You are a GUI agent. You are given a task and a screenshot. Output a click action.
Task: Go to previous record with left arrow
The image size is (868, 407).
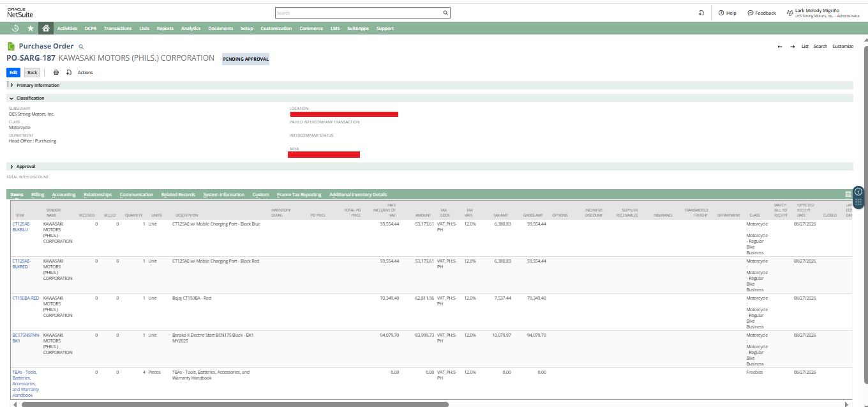point(780,47)
